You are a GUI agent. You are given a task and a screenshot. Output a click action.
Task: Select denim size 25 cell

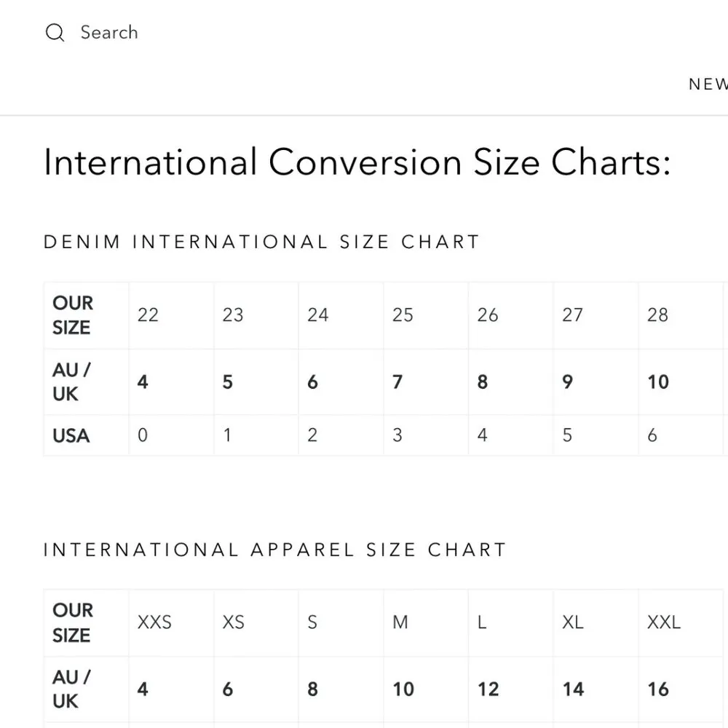pyautogui.click(x=403, y=315)
